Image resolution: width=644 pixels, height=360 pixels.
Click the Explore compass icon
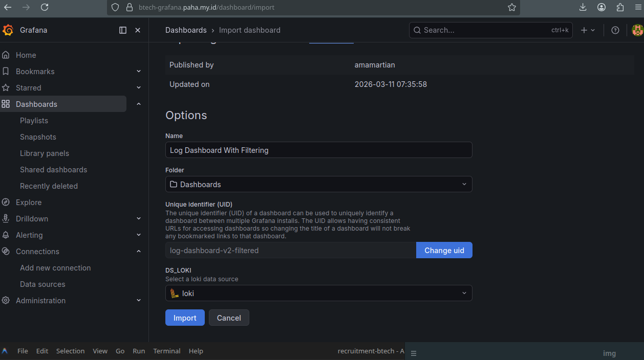[x=6, y=202]
